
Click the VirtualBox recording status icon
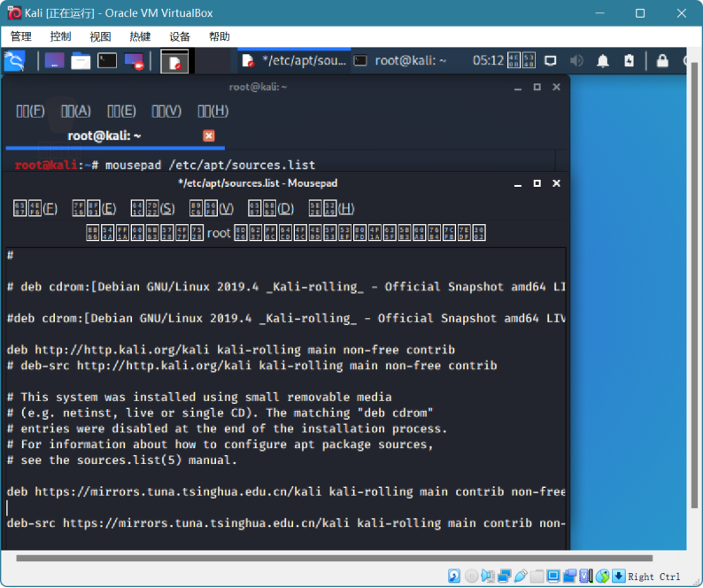570,576
